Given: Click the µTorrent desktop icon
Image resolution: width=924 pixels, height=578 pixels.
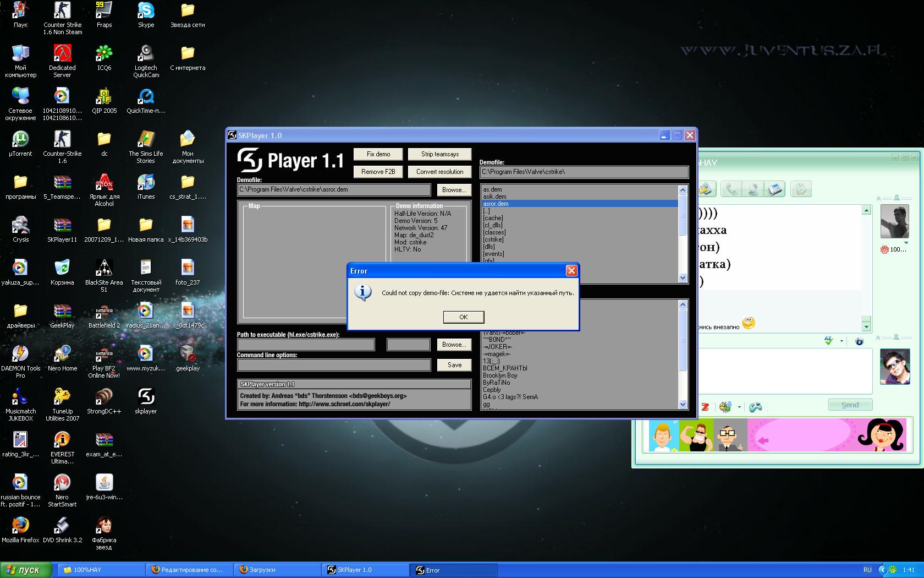Looking at the screenshot, I should (20, 144).
